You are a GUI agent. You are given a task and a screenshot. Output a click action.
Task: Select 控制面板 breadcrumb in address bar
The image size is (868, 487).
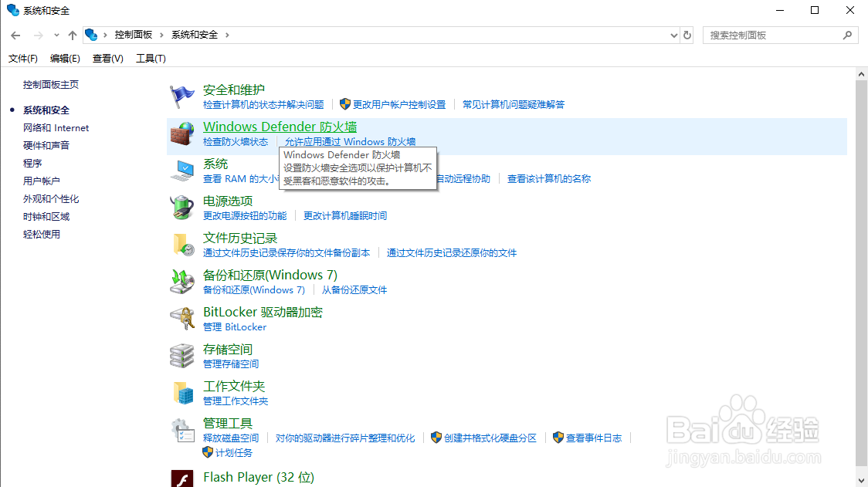click(x=134, y=35)
